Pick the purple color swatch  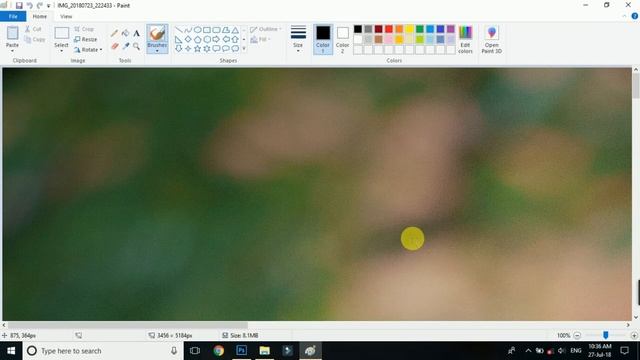tap(451, 29)
